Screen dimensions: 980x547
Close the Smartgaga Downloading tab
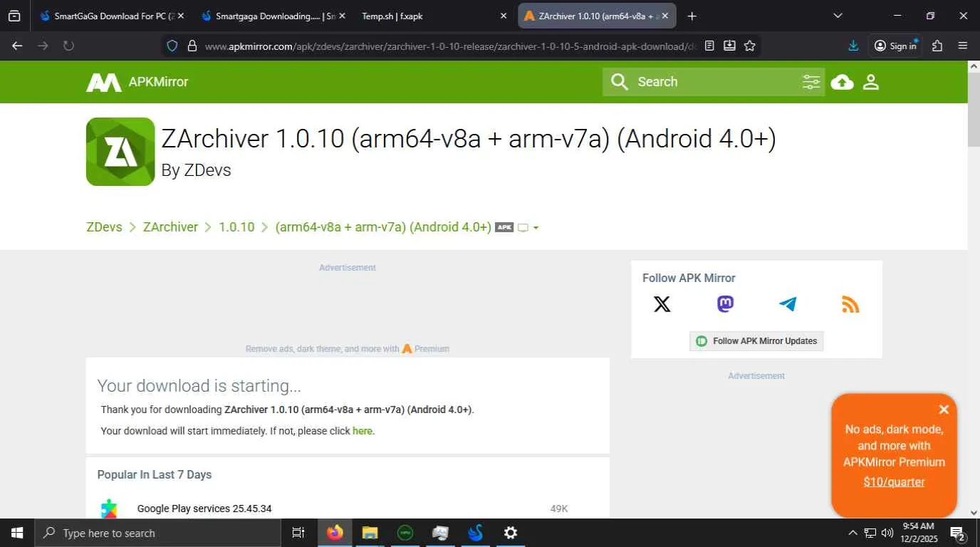(342, 16)
